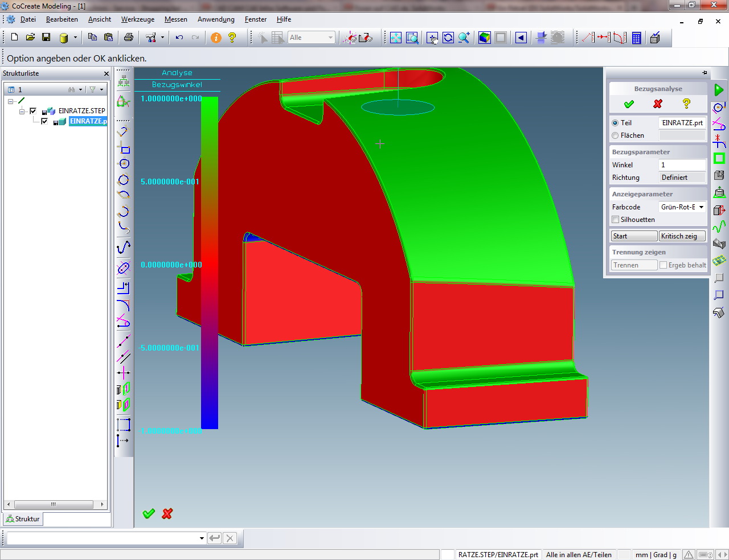The height and width of the screenshot is (560, 729).
Task: Collapse the EINRATZE.STEP tree node
Action: point(22,111)
